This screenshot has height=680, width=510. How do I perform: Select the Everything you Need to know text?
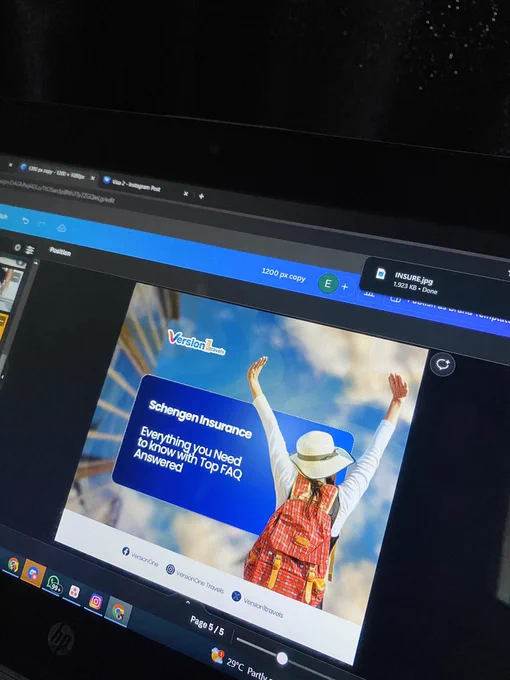[x=189, y=453]
